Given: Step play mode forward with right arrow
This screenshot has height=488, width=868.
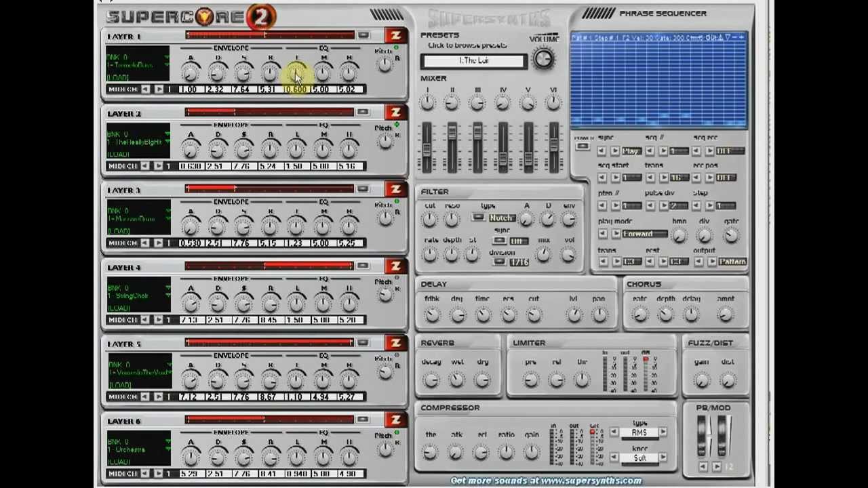Looking at the screenshot, I should click(615, 234).
